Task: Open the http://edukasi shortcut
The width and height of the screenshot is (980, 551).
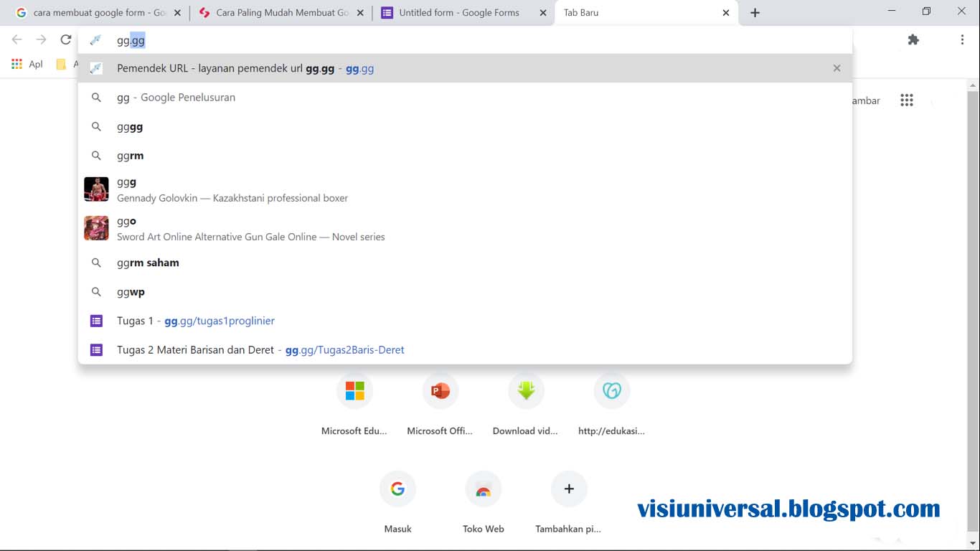Action: tap(611, 391)
